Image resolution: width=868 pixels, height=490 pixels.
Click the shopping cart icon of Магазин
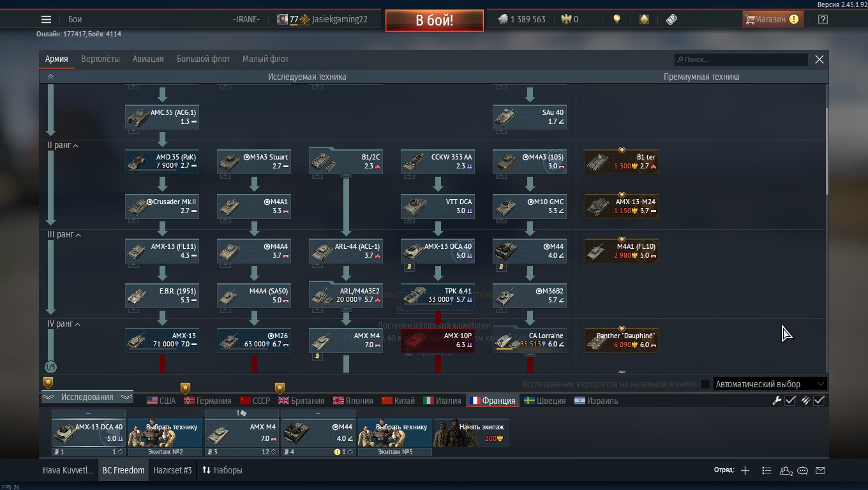(750, 19)
